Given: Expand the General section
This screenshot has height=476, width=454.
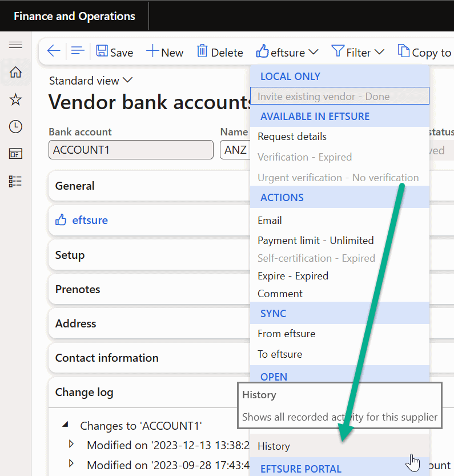Looking at the screenshot, I should (x=148, y=186).
